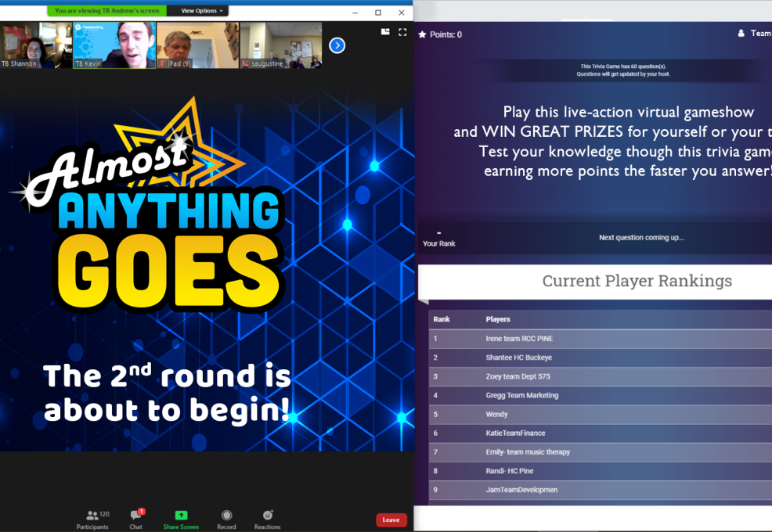
Task: Select Irene team RCC PINE ranking row
Action: pos(519,339)
